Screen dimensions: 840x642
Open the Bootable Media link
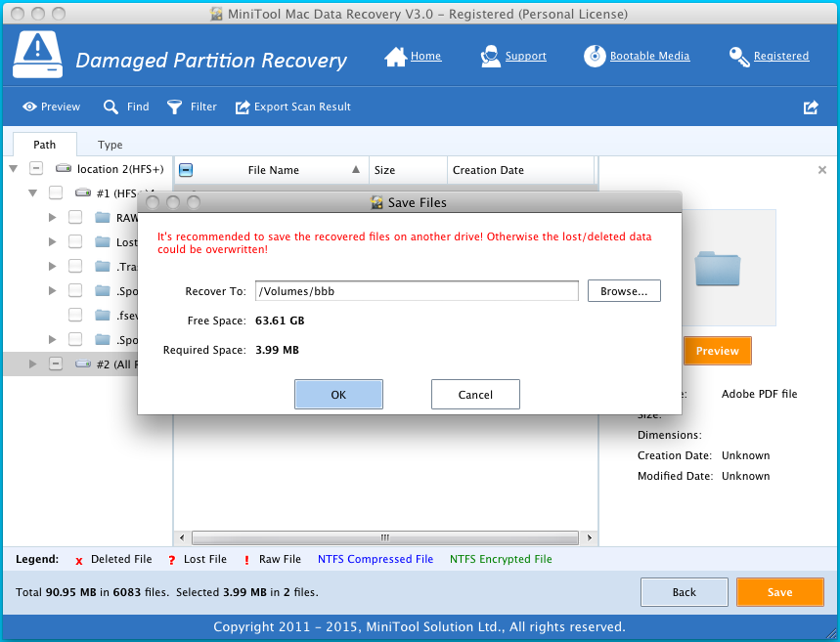click(650, 56)
